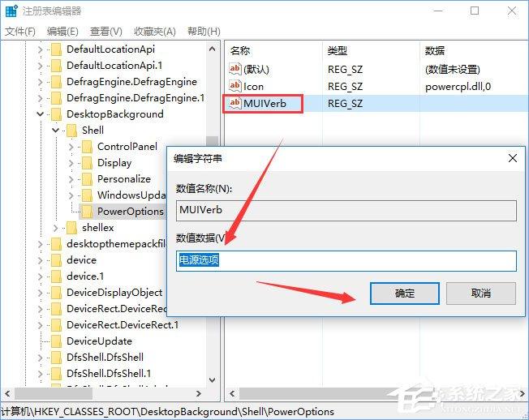Cancel the string edit with 取消
The width and height of the screenshot is (529, 420).
pyautogui.click(x=481, y=294)
